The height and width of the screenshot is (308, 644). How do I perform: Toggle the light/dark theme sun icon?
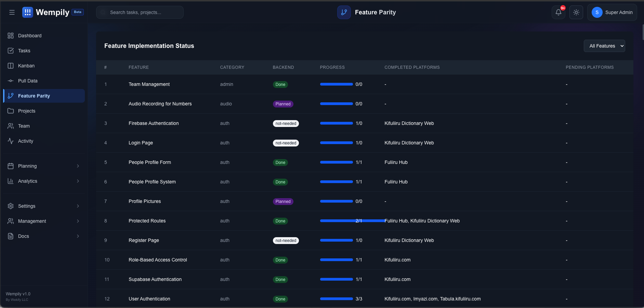(x=576, y=12)
